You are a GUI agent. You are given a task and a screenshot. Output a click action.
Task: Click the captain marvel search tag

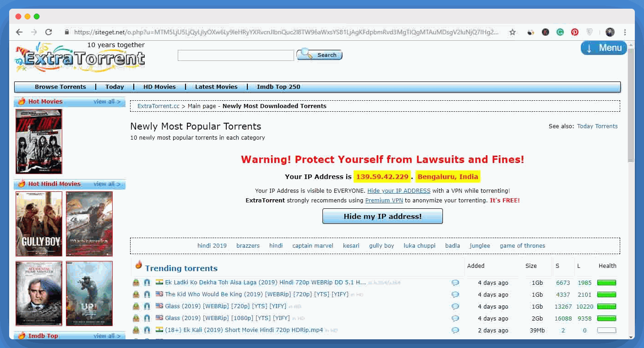(x=313, y=246)
